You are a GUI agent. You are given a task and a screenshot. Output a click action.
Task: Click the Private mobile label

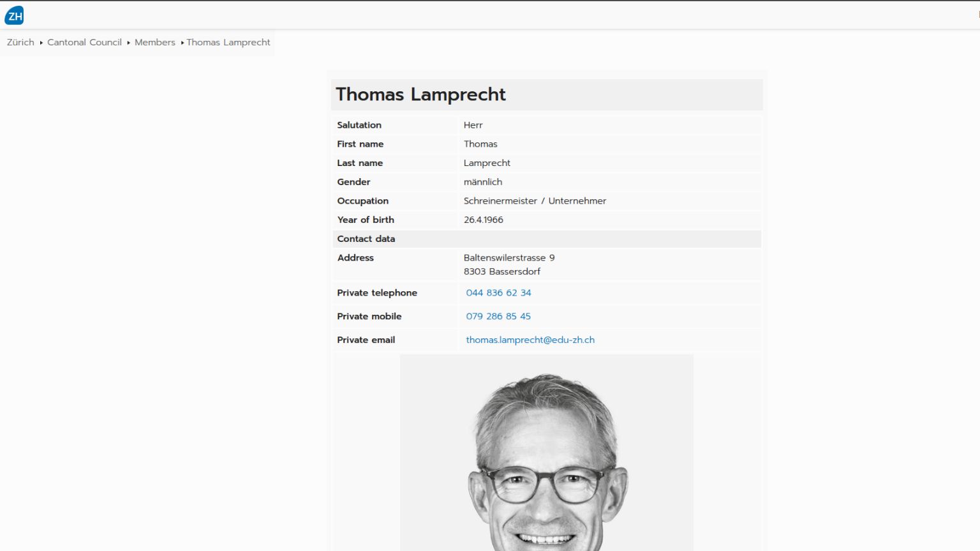(369, 316)
